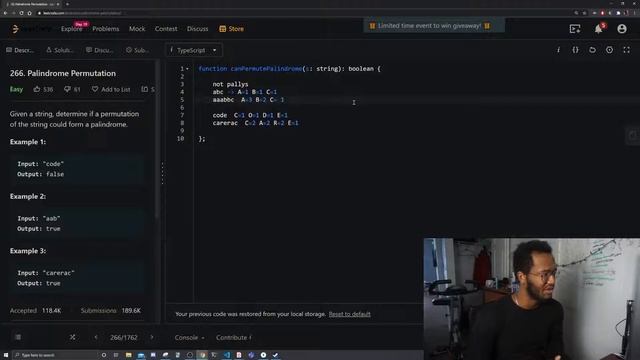This screenshot has height=360, width=640.
Task: Click the description panel scrollbar
Action: point(157,140)
